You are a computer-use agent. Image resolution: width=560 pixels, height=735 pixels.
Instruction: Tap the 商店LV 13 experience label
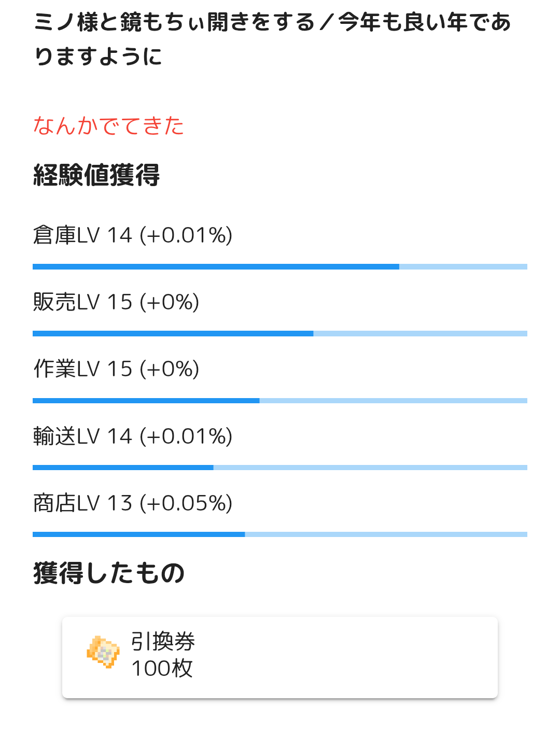[133, 503]
